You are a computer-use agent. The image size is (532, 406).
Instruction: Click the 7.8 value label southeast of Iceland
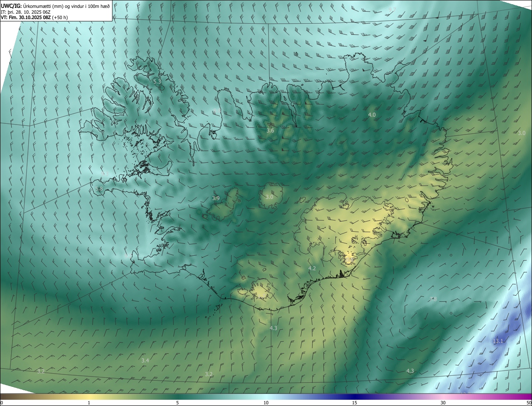click(433, 299)
